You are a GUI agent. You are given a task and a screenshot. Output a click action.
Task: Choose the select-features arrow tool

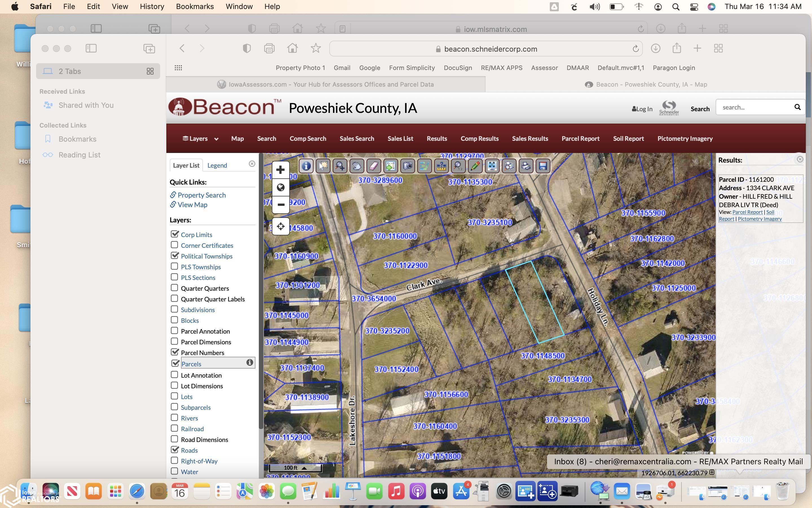pos(323,166)
